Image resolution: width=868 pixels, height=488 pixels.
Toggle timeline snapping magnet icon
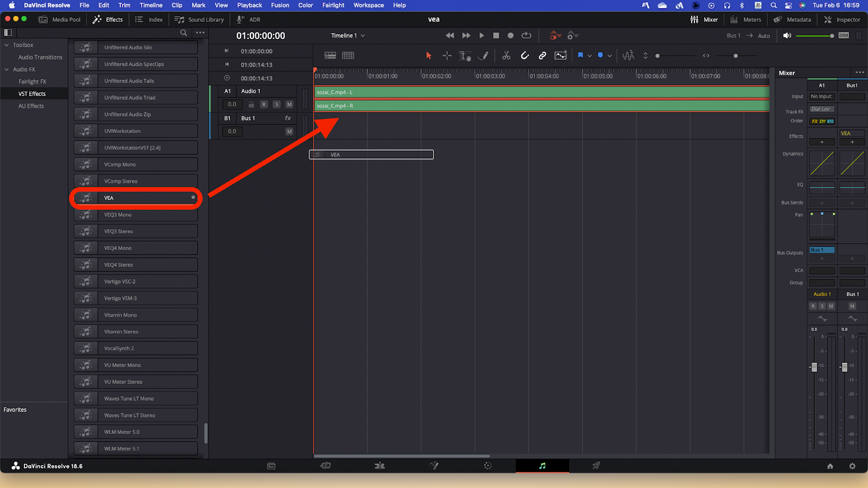coord(525,55)
